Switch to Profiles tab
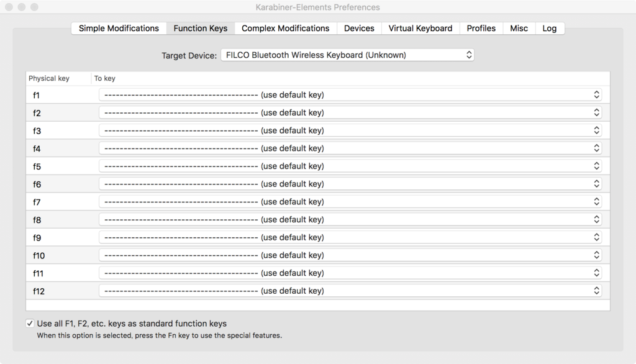This screenshot has height=364, width=636. coord(481,29)
